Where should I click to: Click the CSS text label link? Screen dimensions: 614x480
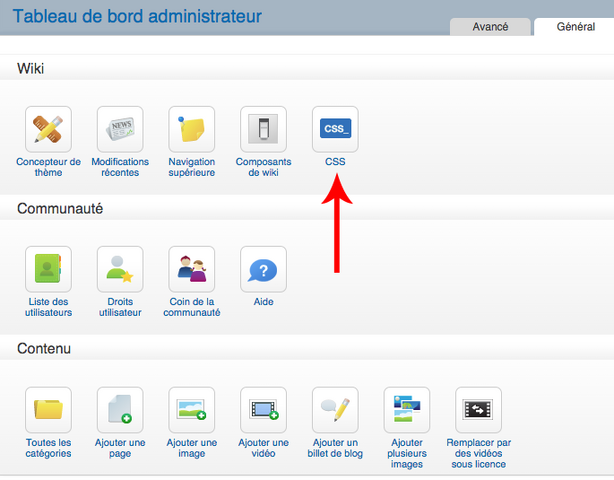pyautogui.click(x=335, y=162)
